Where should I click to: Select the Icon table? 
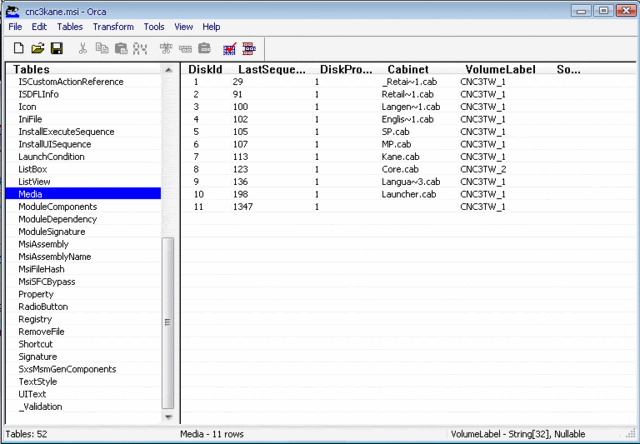pos(27,107)
